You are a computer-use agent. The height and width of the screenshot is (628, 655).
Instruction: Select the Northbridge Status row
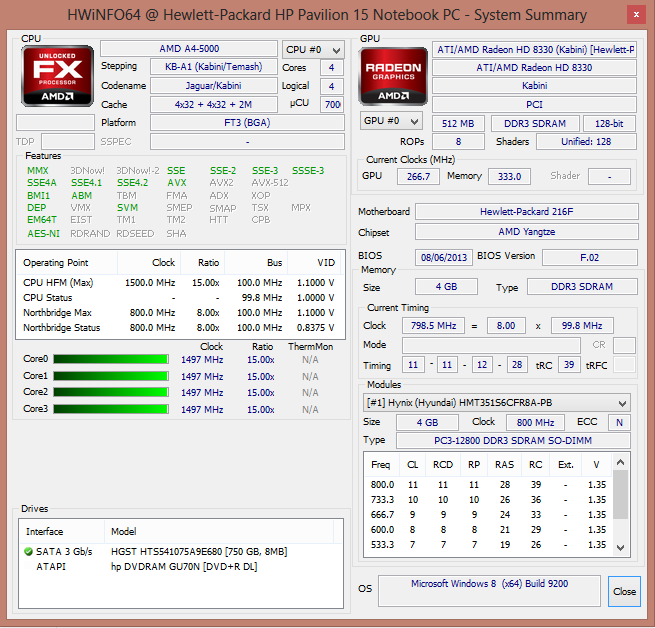coord(180,328)
